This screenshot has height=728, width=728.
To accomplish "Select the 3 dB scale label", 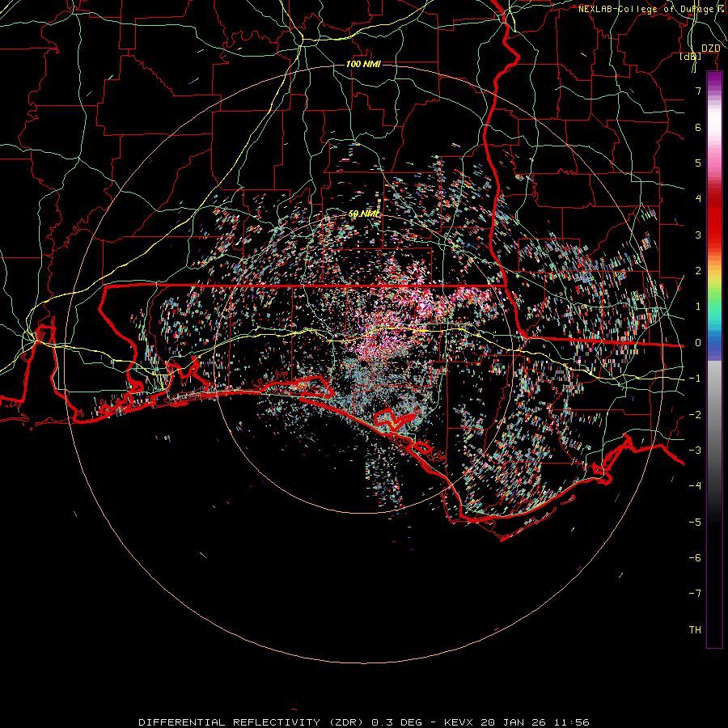I will coord(698,235).
